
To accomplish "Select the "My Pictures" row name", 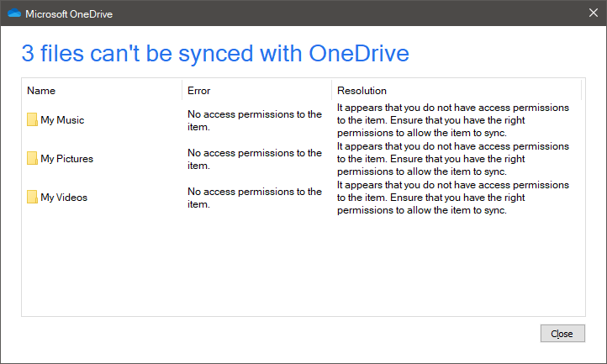I will (x=66, y=159).
